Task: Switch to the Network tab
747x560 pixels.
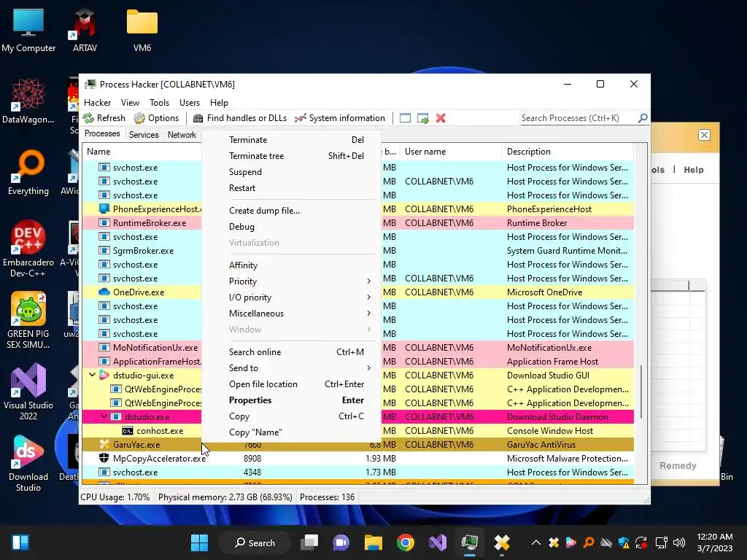Action: tap(182, 135)
